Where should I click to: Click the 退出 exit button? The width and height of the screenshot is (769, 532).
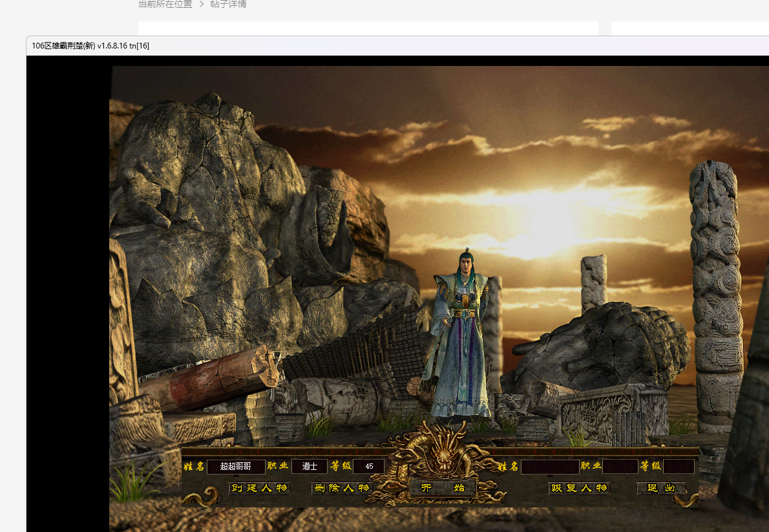pyautogui.click(x=660, y=488)
